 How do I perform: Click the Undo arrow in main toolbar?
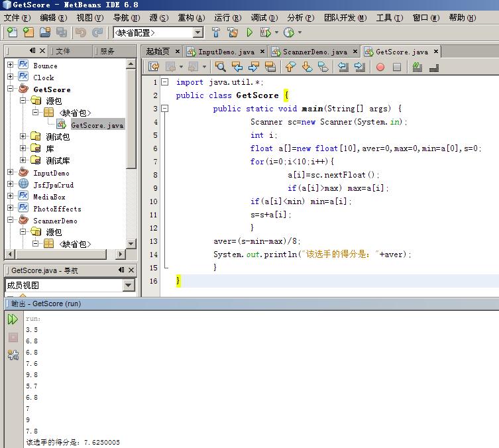point(80,32)
